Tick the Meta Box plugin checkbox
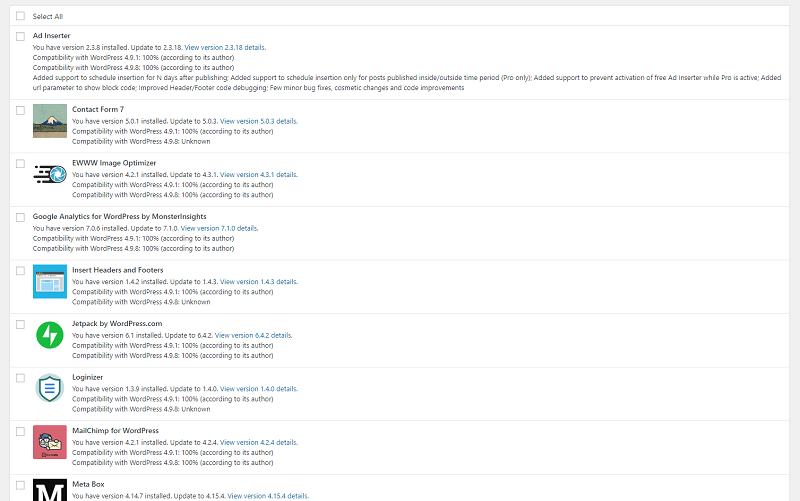 click(x=20, y=485)
